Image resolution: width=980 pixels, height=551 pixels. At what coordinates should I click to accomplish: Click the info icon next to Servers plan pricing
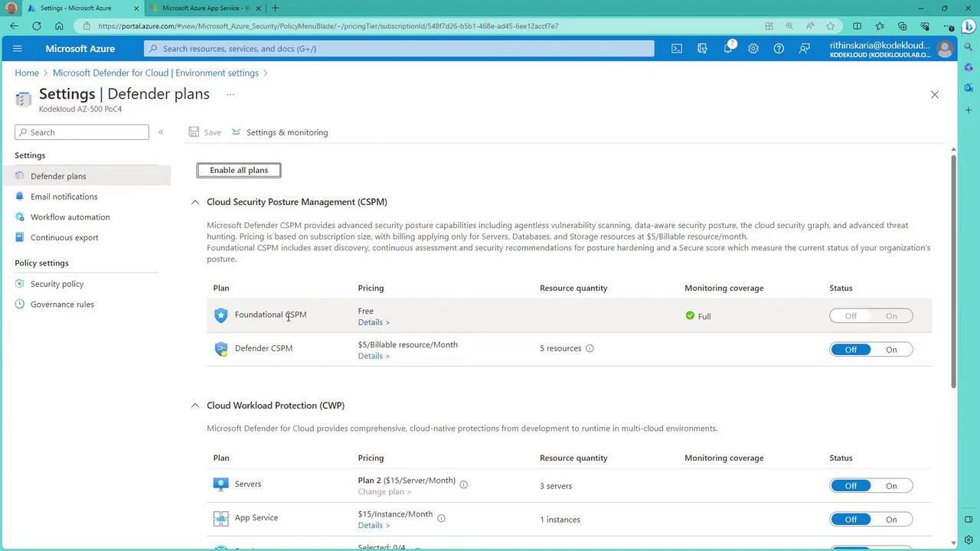(464, 484)
